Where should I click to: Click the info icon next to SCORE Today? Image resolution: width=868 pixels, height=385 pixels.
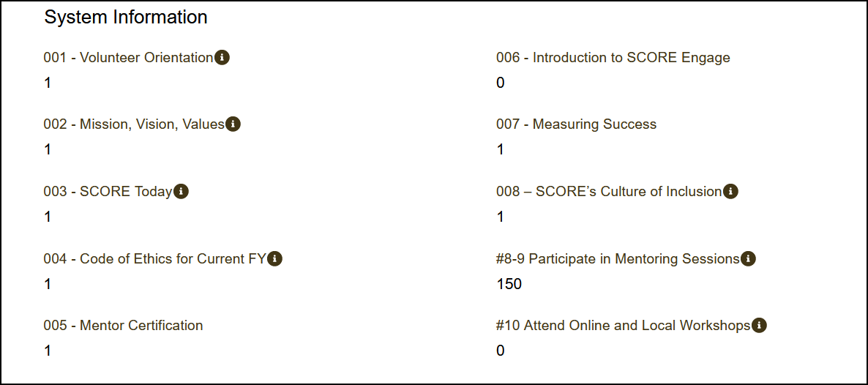(x=181, y=192)
